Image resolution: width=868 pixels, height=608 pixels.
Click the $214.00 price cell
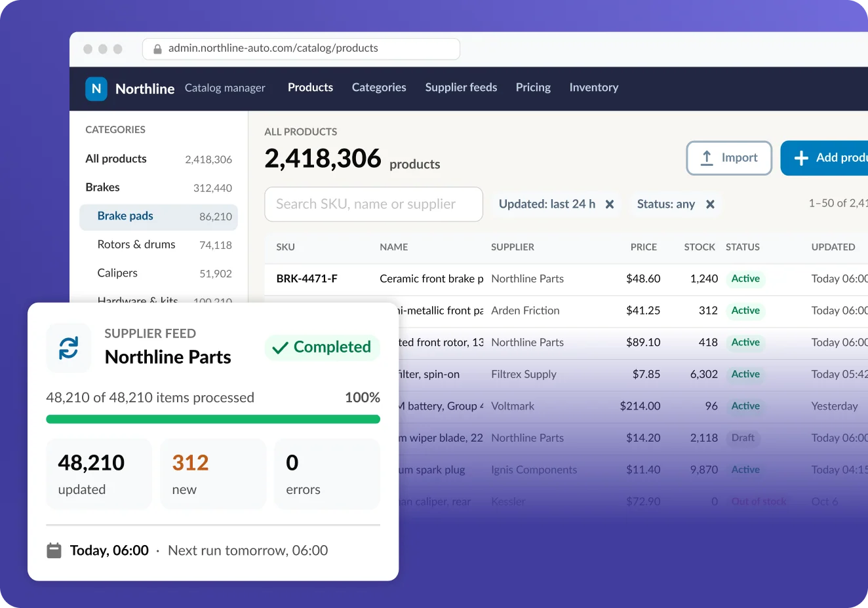pos(640,406)
